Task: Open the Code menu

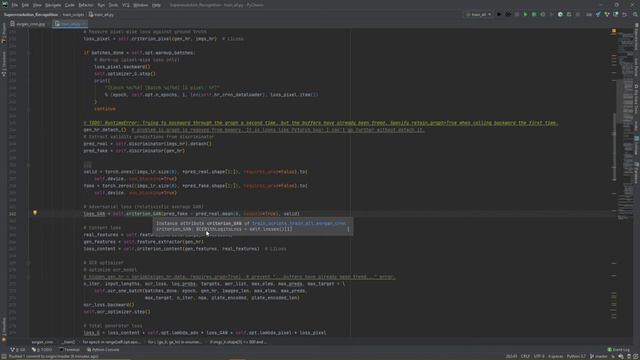Action: [70, 5]
